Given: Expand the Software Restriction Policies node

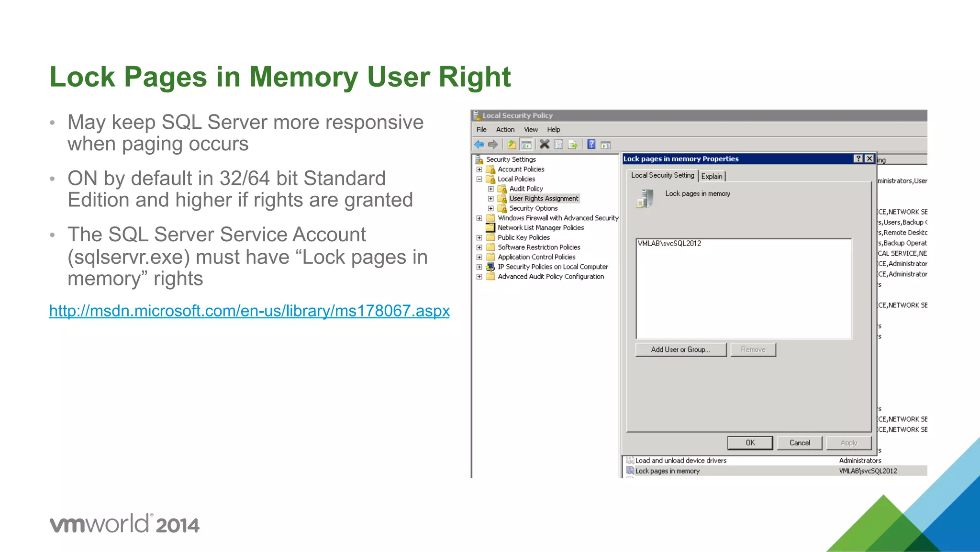Looking at the screenshot, I should (x=479, y=248).
